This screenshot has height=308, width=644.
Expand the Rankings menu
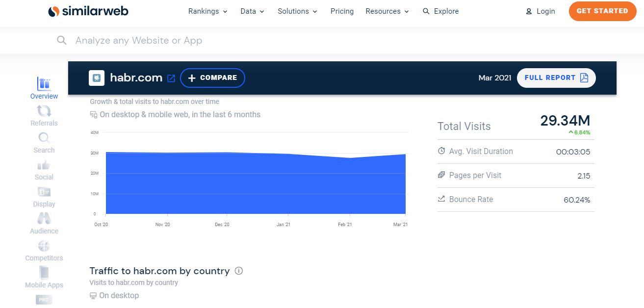pos(208,11)
